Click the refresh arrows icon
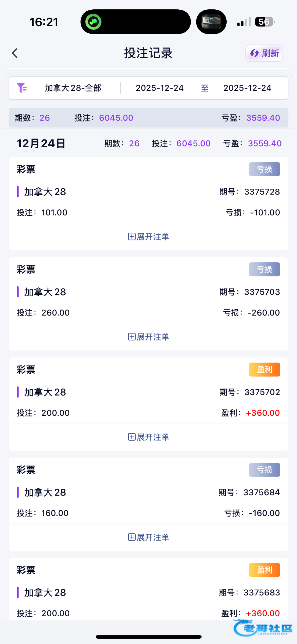Viewport: 297px width, 644px height. (x=254, y=53)
